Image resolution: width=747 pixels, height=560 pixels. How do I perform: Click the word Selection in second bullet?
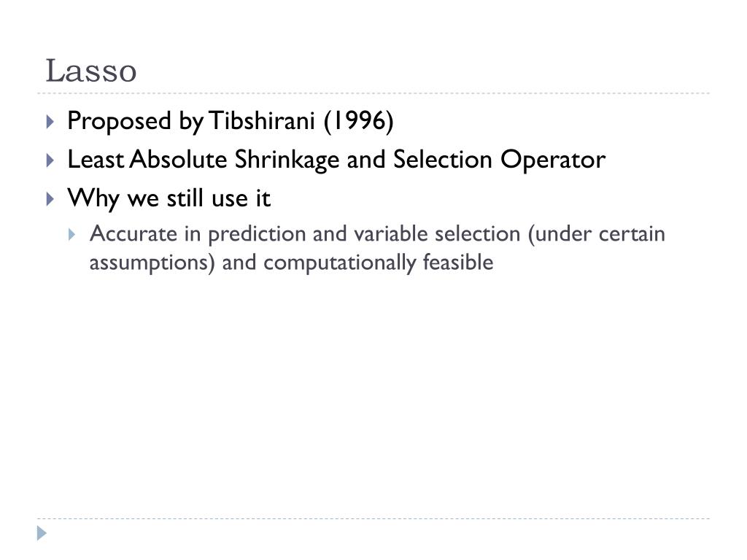[443, 159]
